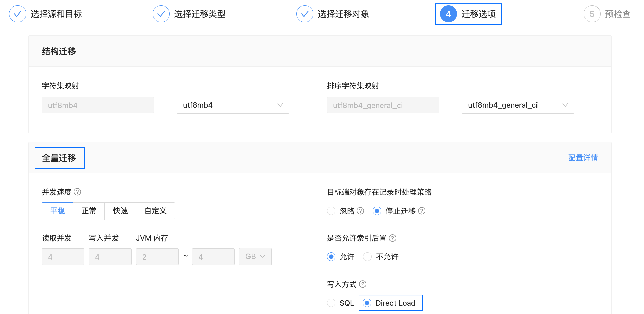Open the utf8mb4 charset mapping dropdown
Screen dimensions: 644x314
[x=233, y=105]
